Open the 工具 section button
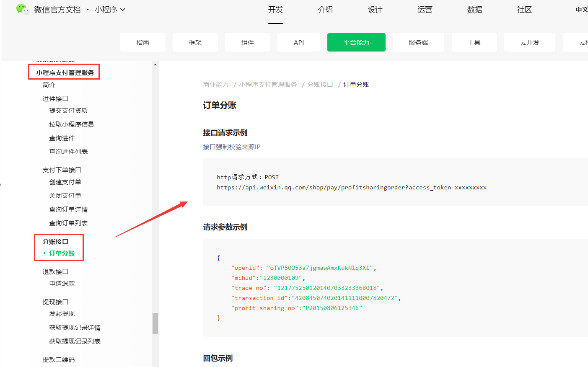The width and height of the screenshot is (588, 367). pos(474,42)
